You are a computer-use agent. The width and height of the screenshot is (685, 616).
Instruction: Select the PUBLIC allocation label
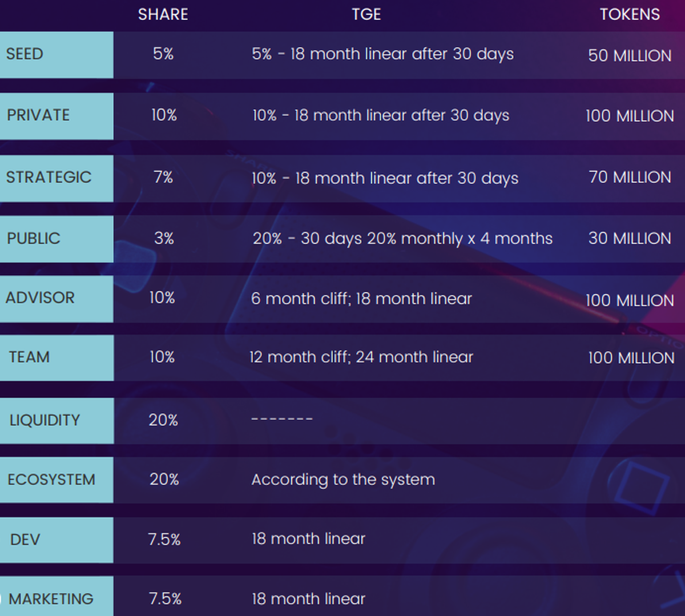point(33,239)
